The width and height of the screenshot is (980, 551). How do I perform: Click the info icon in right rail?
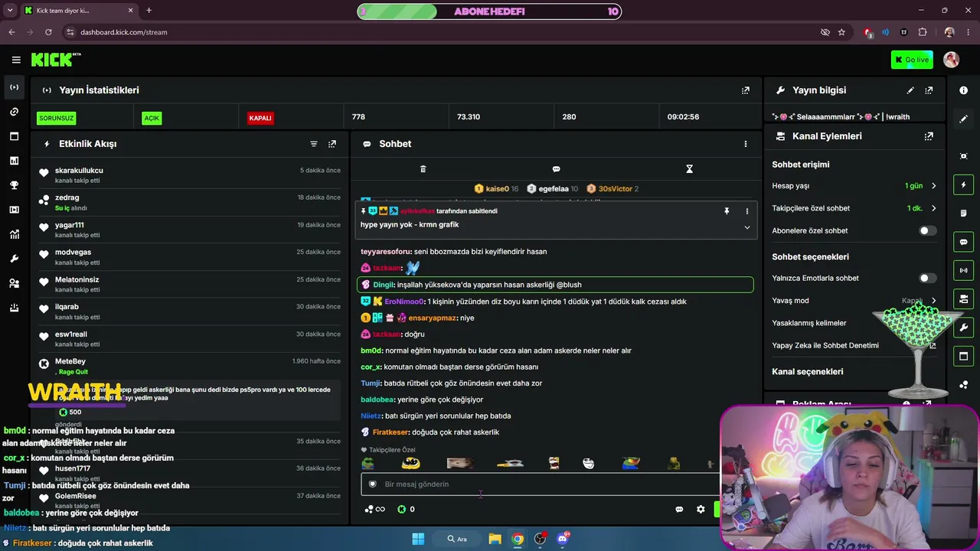tap(963, 90)
